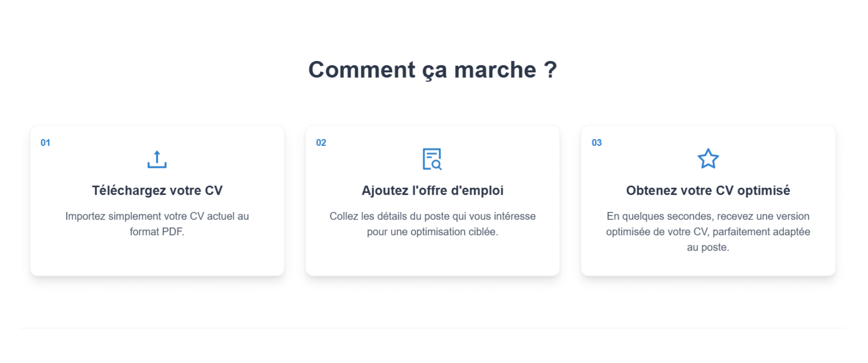
Task: Click the upload arrow icon on step 01
Action: 157,159
